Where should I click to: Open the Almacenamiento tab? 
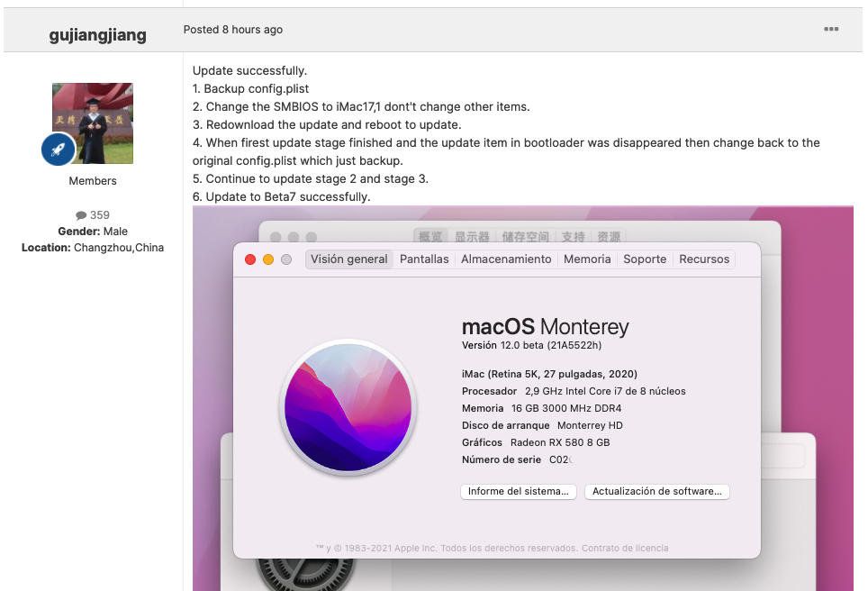(506, 259)
